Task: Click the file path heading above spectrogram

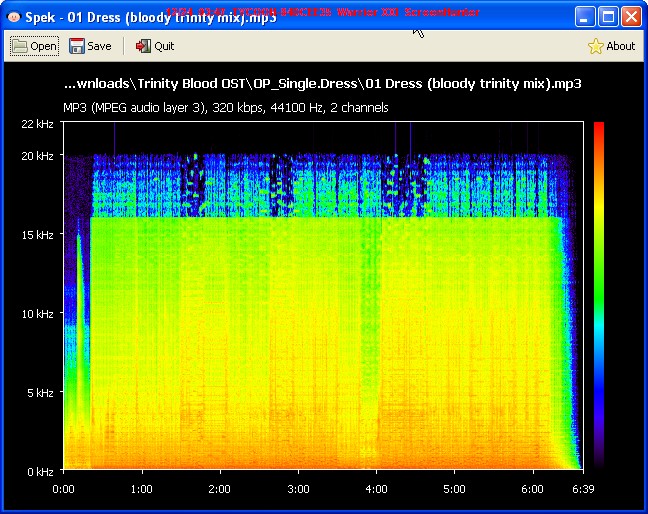Action: click(x=322, y=84)
